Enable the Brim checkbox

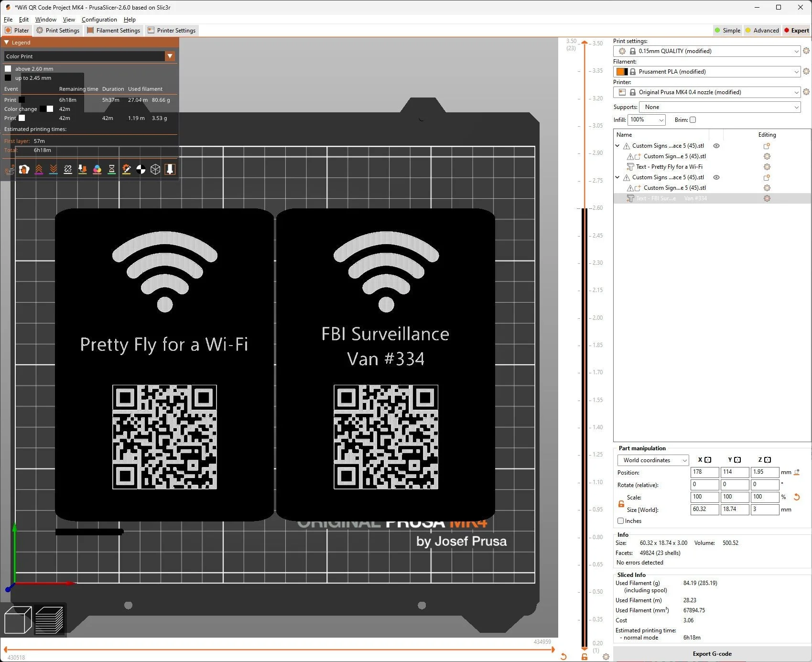coord(693,120)
